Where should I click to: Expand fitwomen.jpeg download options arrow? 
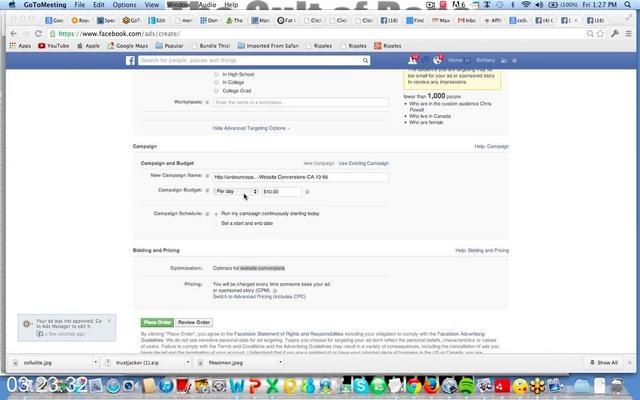click(x=280, y=362)
